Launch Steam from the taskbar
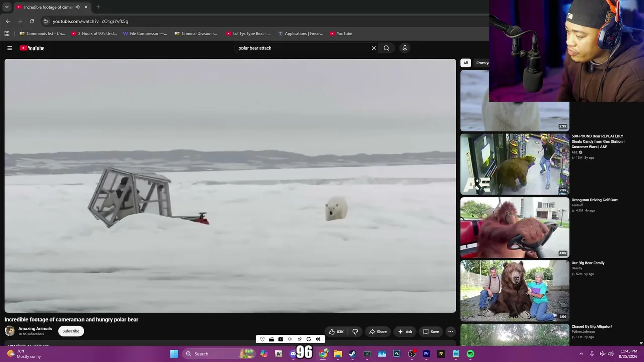644x362 pixels. click(352, 354)
